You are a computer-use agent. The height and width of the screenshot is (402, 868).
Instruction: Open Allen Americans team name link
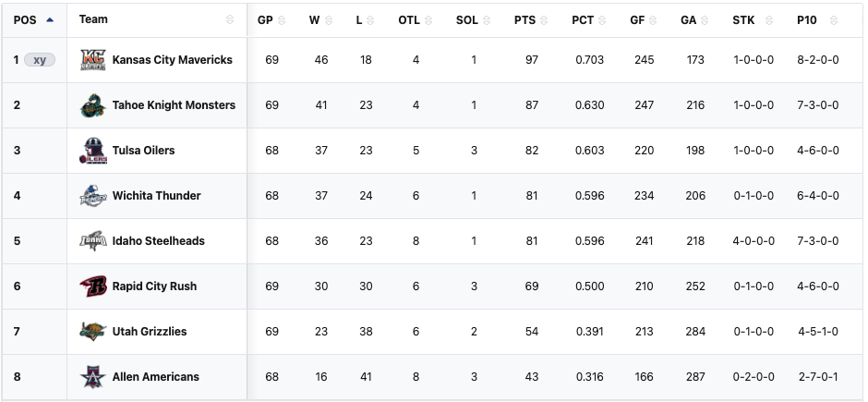(156, 377)
